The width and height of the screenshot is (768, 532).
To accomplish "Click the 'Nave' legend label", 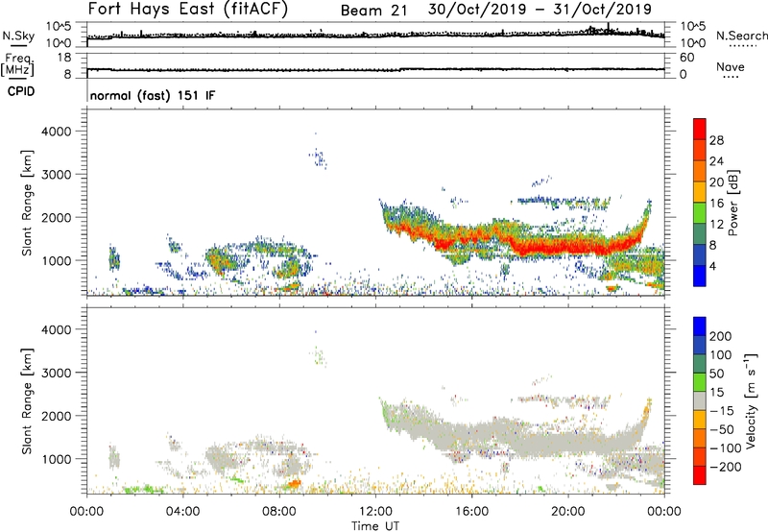I will pyautogui.click(x=731, y=66).
